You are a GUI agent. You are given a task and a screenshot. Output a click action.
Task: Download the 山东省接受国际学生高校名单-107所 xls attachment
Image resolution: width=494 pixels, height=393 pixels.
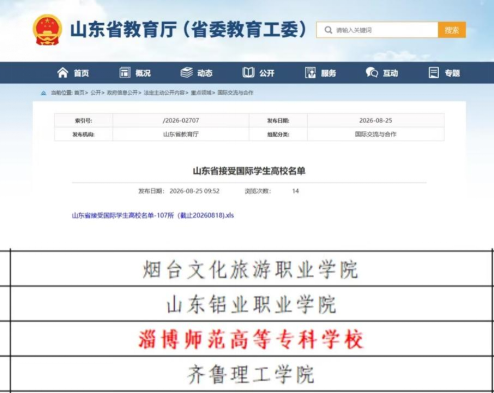click(x=153, y=215)
